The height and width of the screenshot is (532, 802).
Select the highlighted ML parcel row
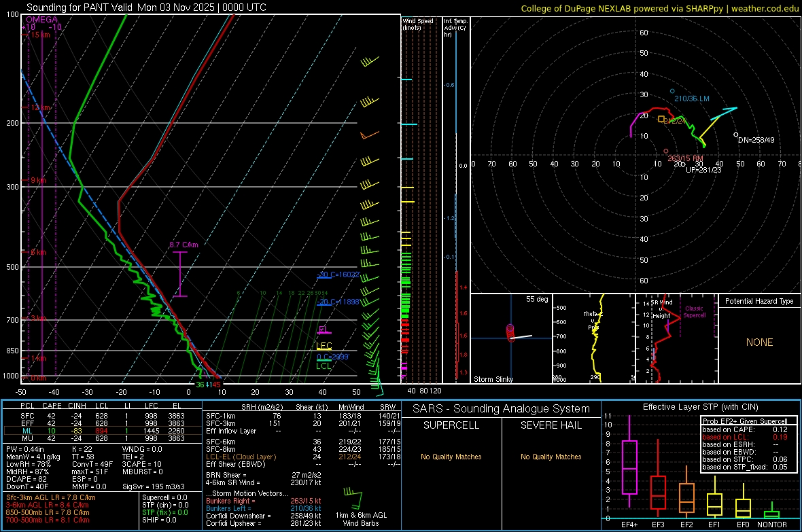(103, 431)
